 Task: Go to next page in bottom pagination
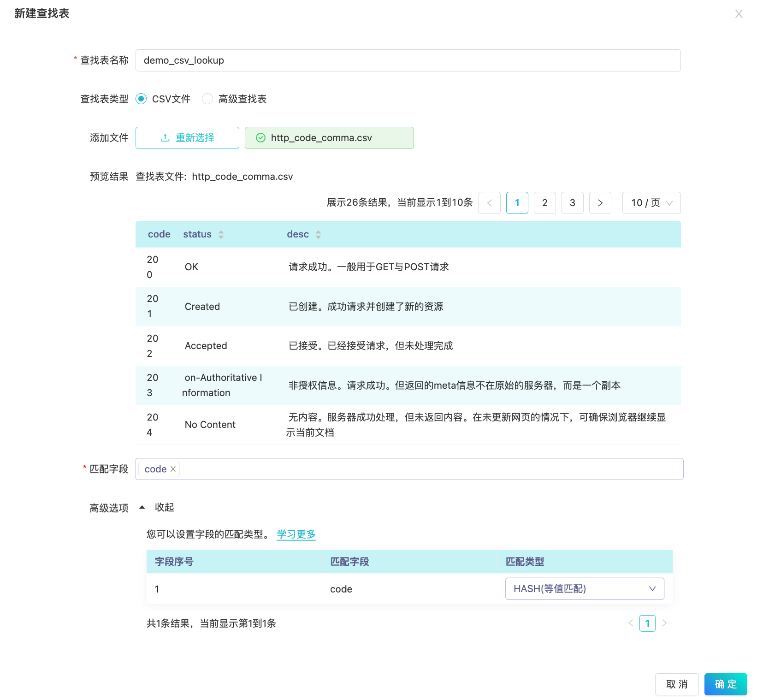coord(664,623)
